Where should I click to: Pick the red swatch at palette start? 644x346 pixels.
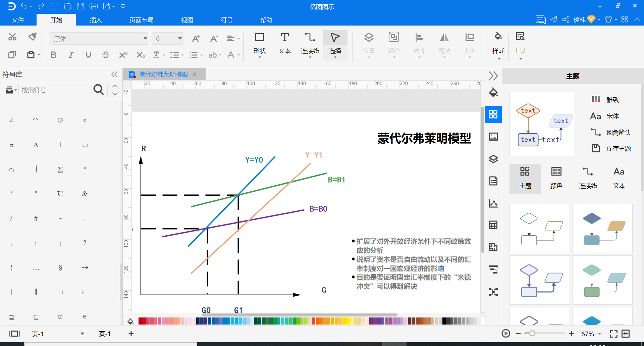pyautogui.click(x=140, y=321)
